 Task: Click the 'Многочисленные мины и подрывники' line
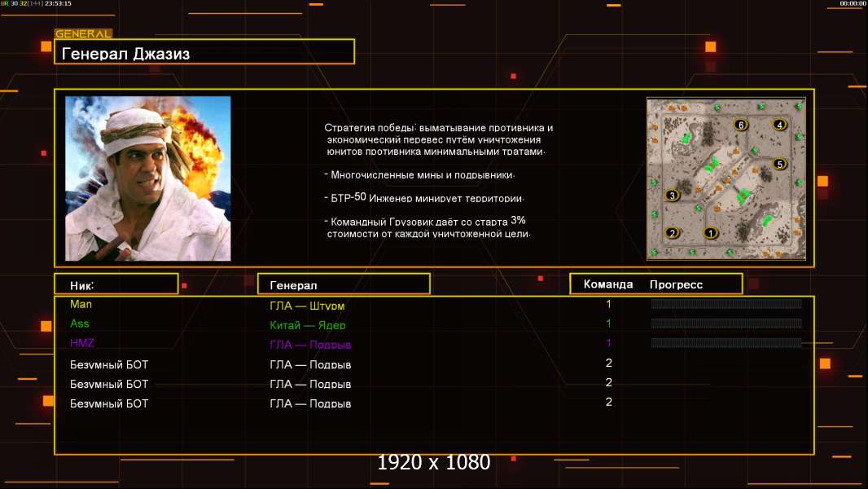(x=419, y=174)
